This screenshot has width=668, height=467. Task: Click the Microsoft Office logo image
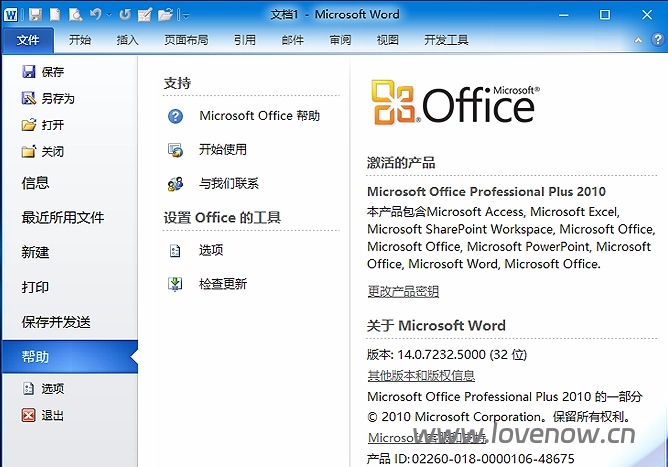[x=455, y=103]
